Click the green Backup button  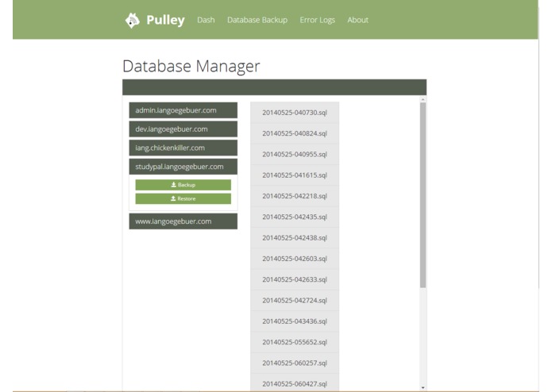tap(183, 185)
